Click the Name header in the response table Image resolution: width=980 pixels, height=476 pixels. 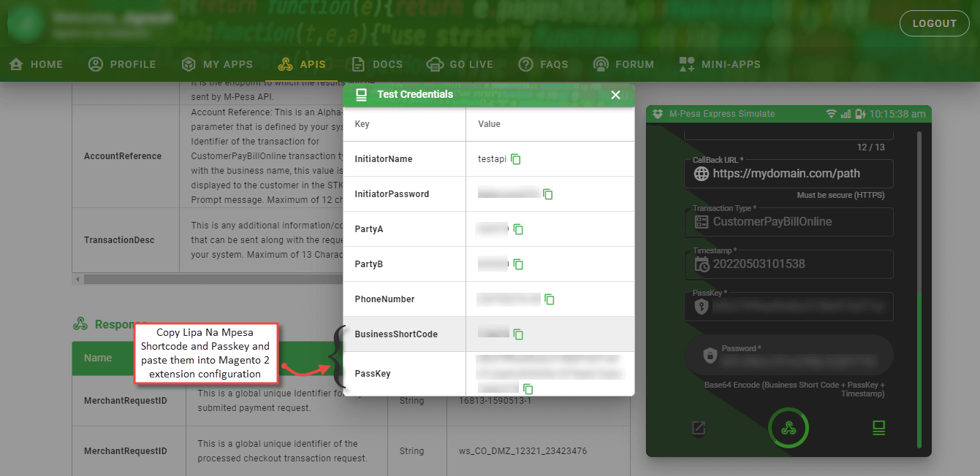[98, 358]
